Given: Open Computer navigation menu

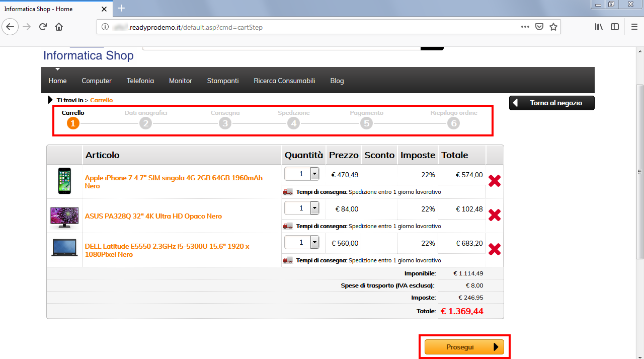Looking at the screenshot, I should click(x=97, y=81).
